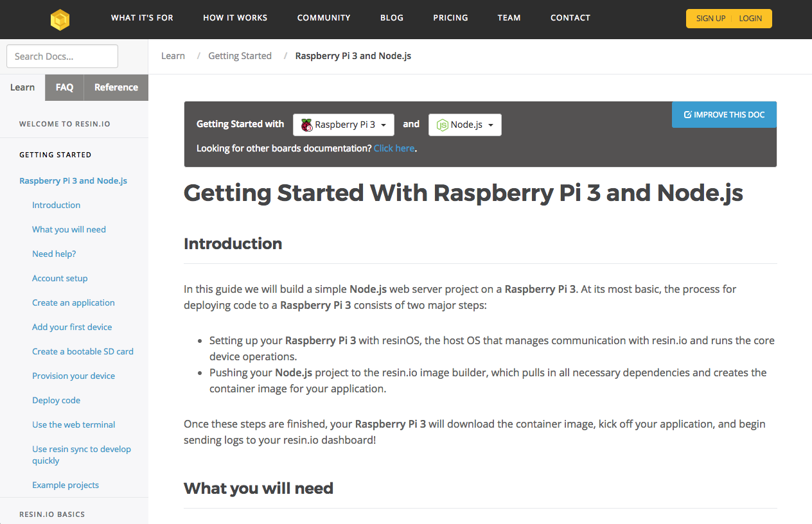Go to Create an application section
812x524 pixels.
coord(73,302)
